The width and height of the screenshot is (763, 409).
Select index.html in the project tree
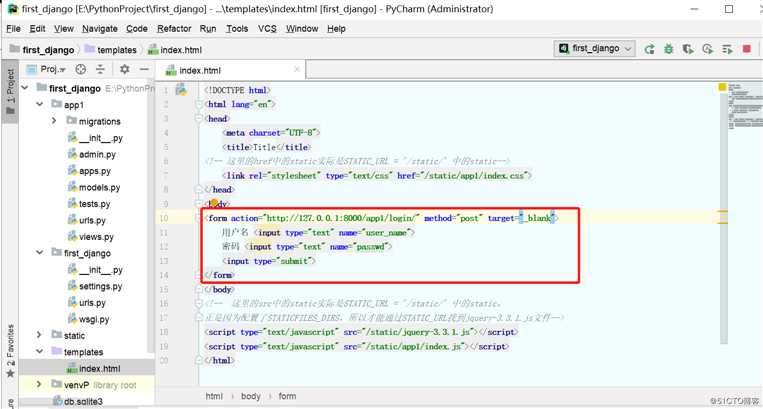[99, 369]
